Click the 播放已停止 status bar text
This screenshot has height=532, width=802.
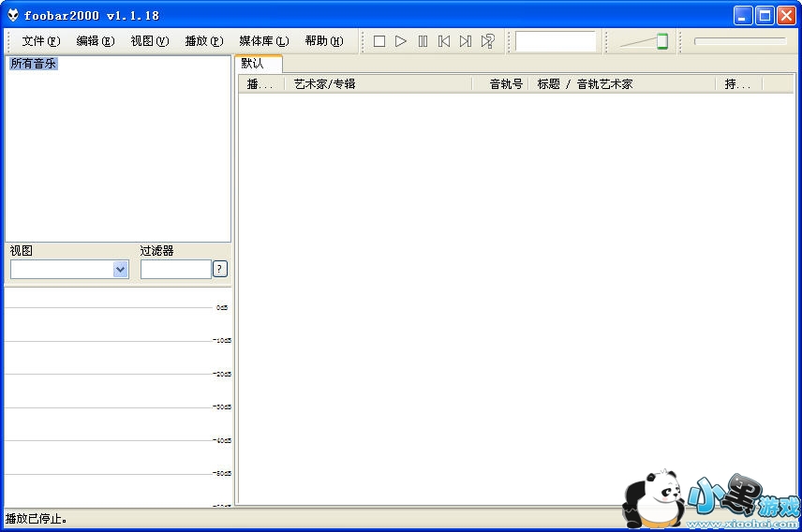[x=36, y=519]
